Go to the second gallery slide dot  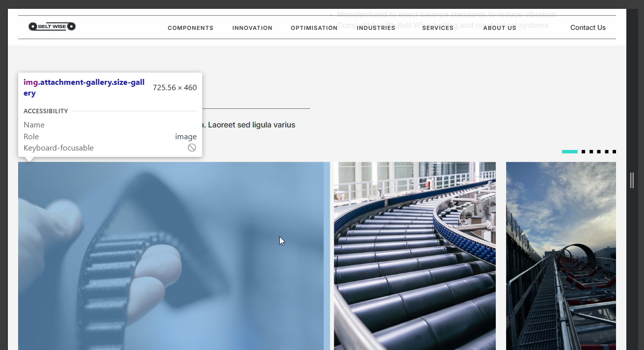(x=583, y=151)
